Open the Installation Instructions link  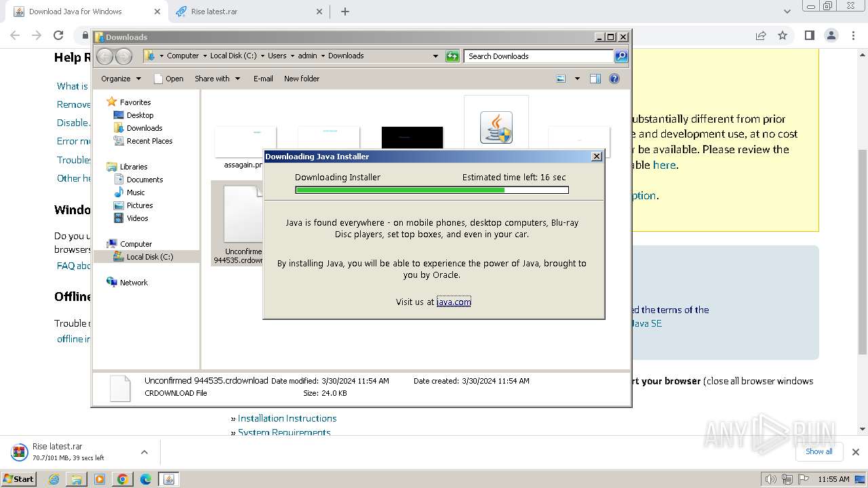[x=287, y=419]
